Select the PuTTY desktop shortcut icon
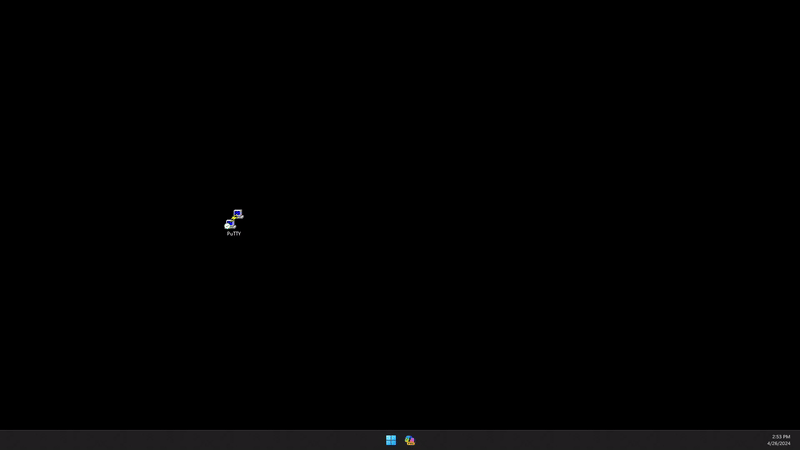Image resolution: width=800 pixels, height=450 pixels. click(x=234, y=219)
